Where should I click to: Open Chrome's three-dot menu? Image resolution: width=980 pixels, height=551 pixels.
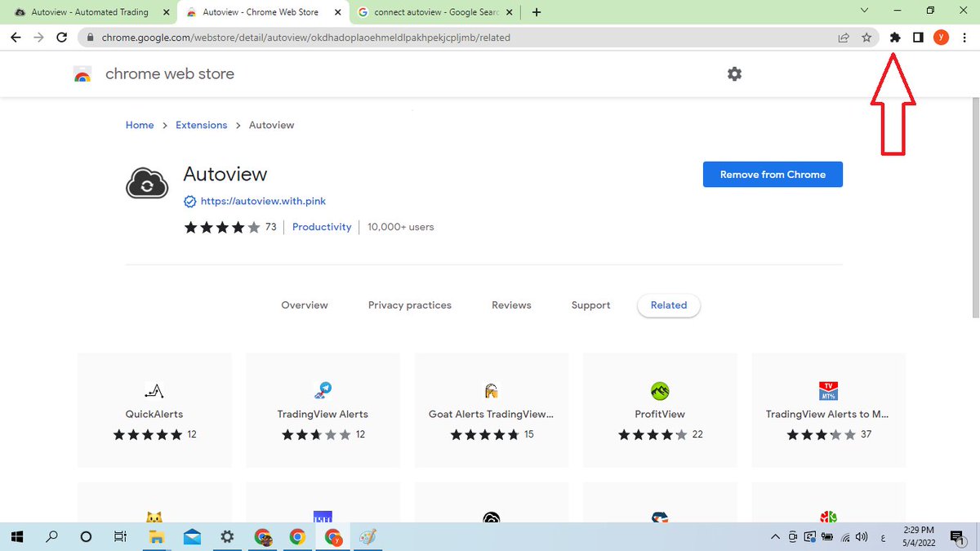pyautogui.click(x=964, y=37)
